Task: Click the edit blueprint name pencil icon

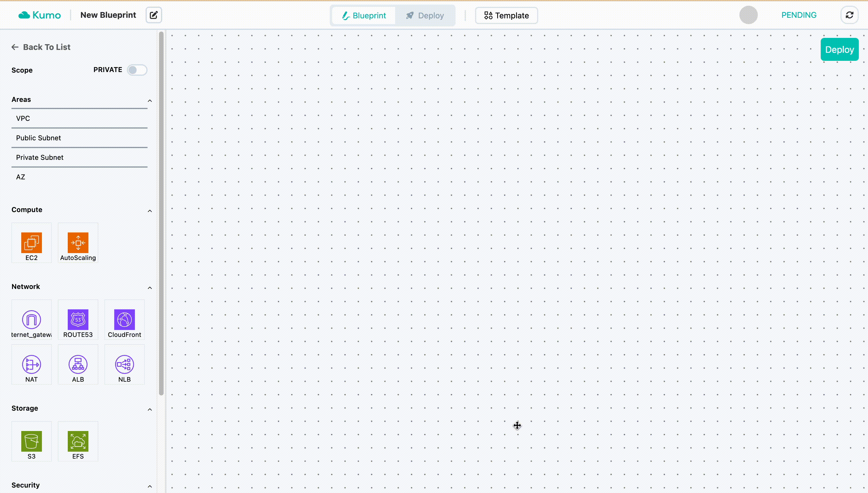Action: coord(154,15)
